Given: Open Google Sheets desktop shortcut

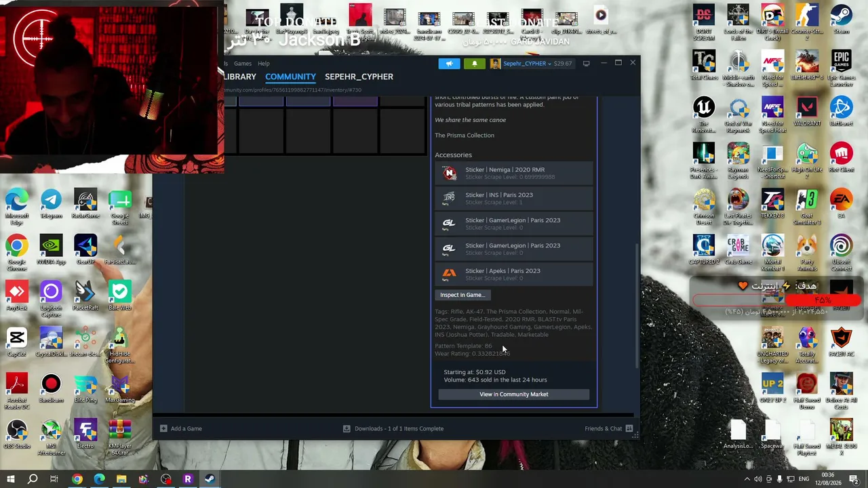Looking at the screenshot, I should [119, 207].
